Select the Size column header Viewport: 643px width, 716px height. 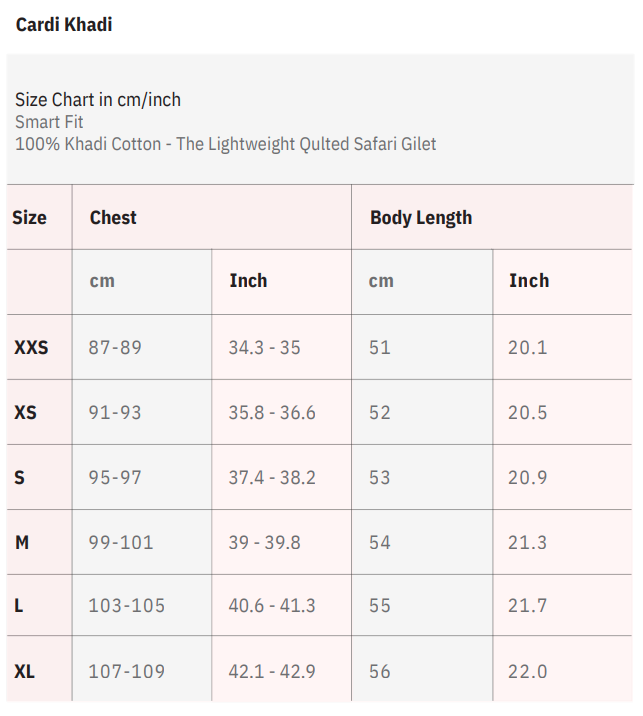[29, 218]
